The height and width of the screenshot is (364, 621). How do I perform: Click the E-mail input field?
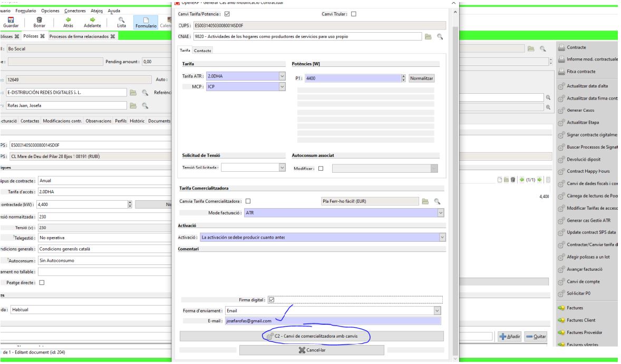(x=332, y=320)
